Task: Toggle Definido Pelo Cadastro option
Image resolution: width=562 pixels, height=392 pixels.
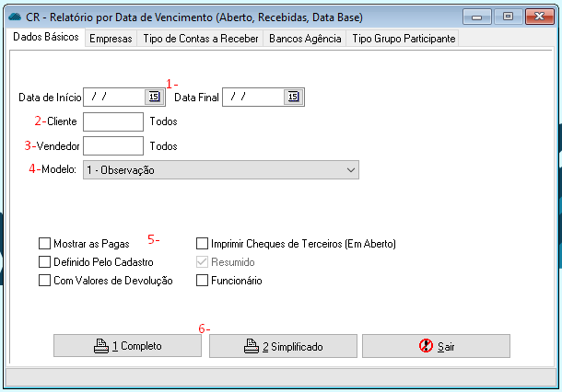Action: (44, 262)
